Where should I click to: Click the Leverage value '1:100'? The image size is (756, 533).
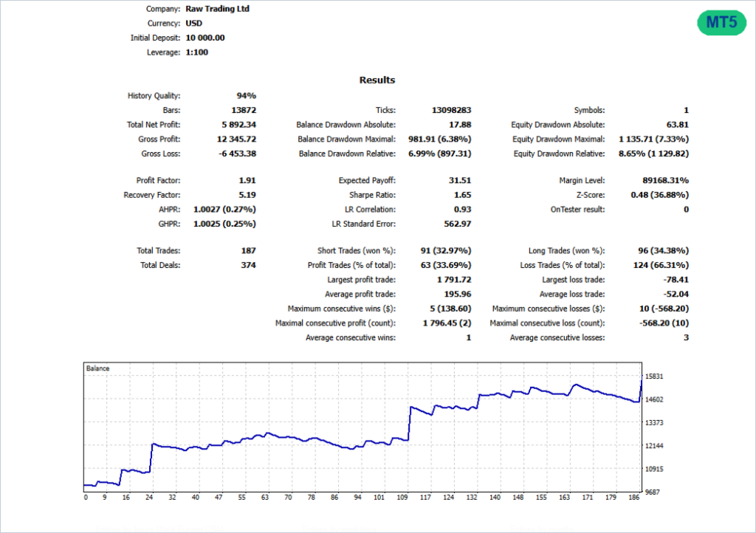196,52
